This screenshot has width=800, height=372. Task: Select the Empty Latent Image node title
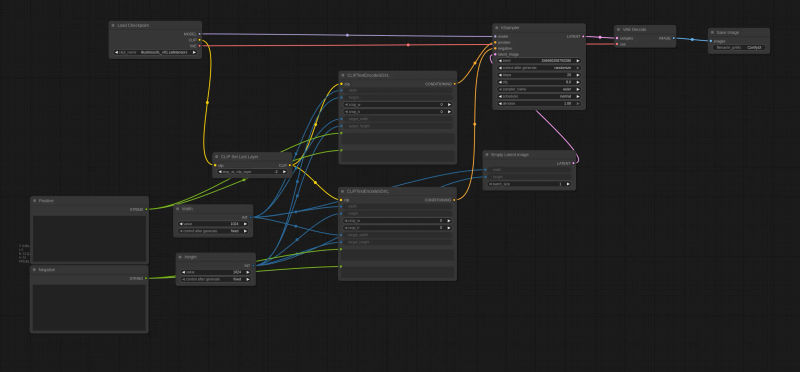pos(509,155)
